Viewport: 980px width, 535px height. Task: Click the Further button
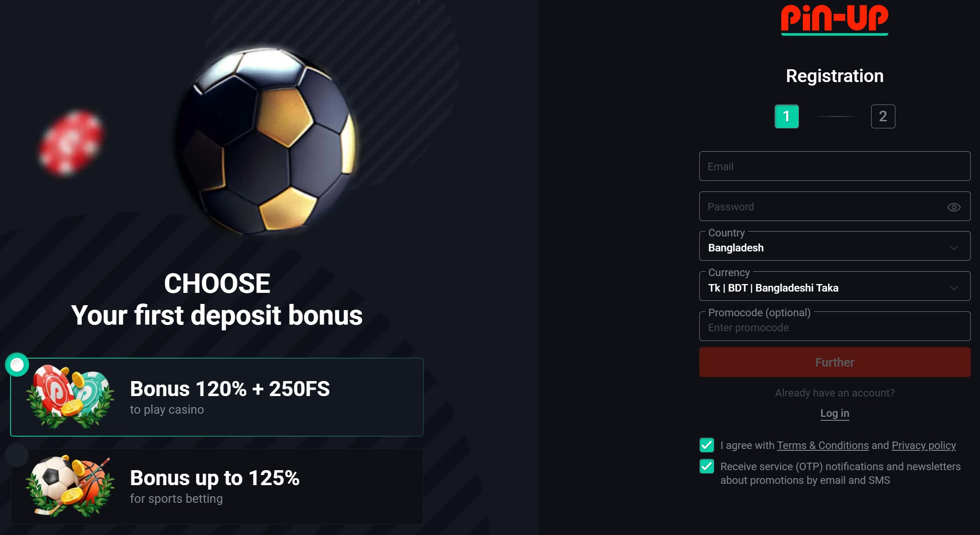835,362
